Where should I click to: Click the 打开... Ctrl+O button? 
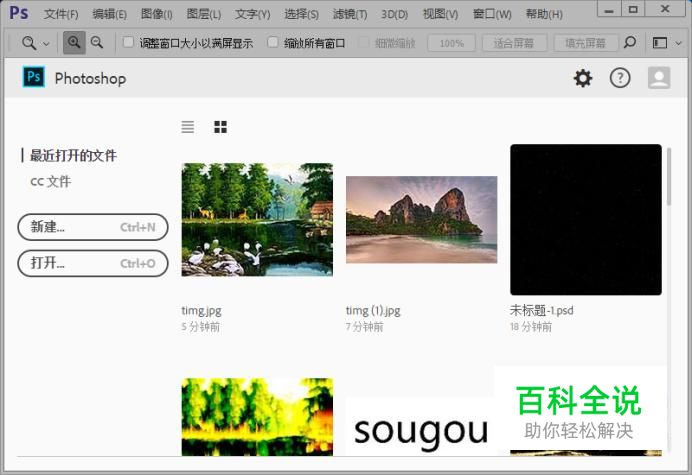click(93, 263)
